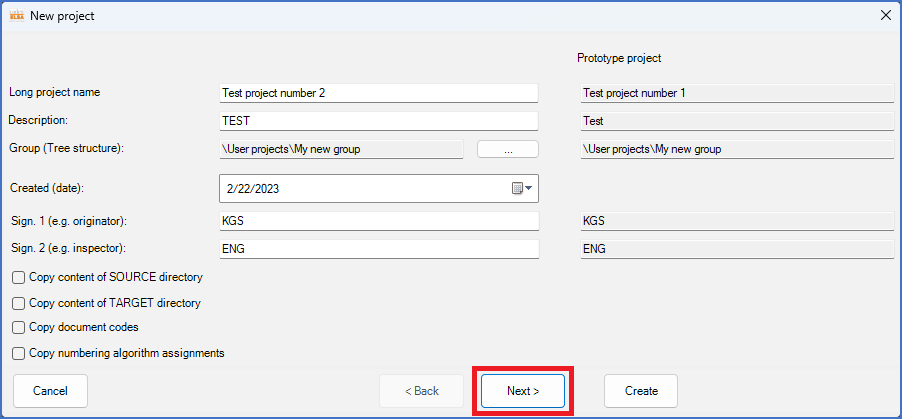
Task: Cancel the New project dialog
Action: pos(50,391)
